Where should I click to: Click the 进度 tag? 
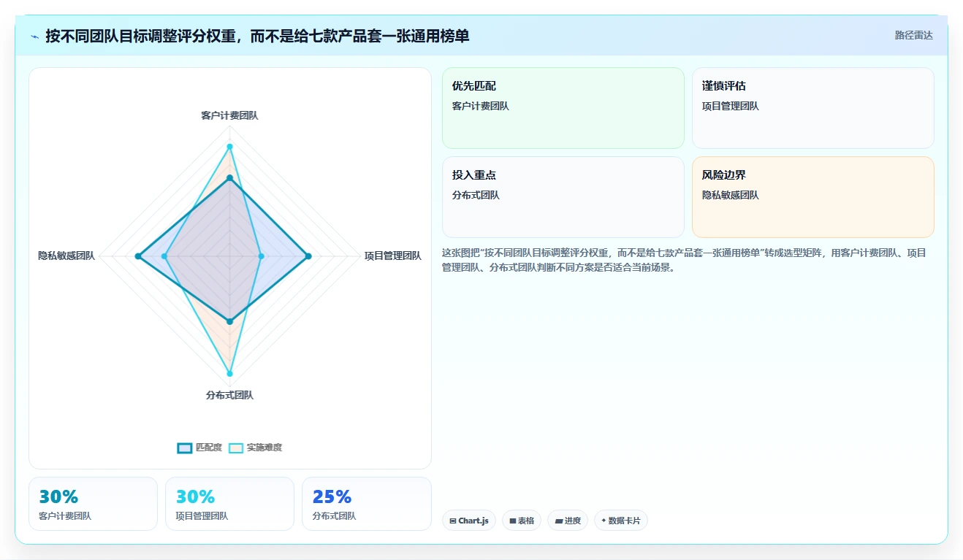pyautogui.click(x=568, y=521)
